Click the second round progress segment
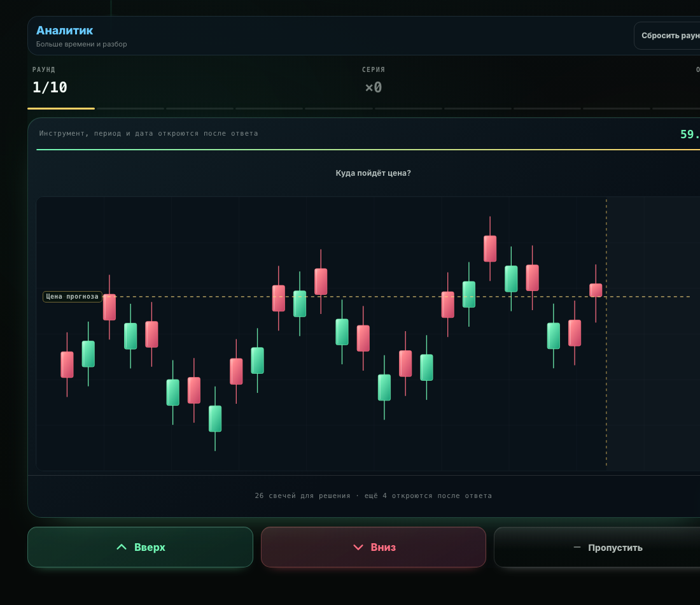This screenshot has height=605, width=700. click(x=131, y=108)
